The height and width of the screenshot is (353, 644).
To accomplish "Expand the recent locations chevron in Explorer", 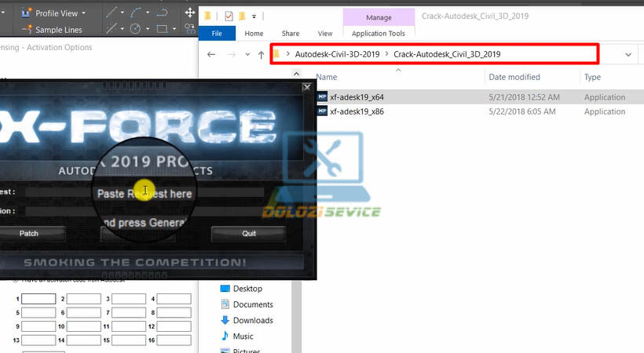I will [248, 55].
